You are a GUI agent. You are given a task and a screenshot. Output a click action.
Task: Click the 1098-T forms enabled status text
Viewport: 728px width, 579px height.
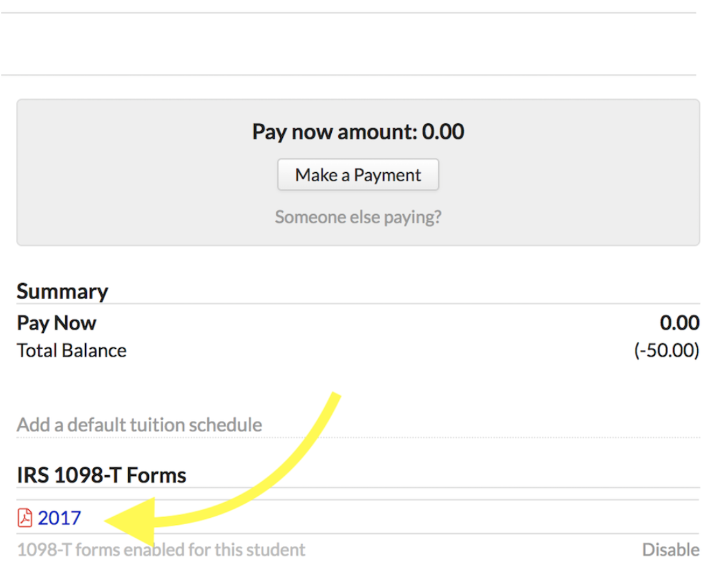click(161, 550)
